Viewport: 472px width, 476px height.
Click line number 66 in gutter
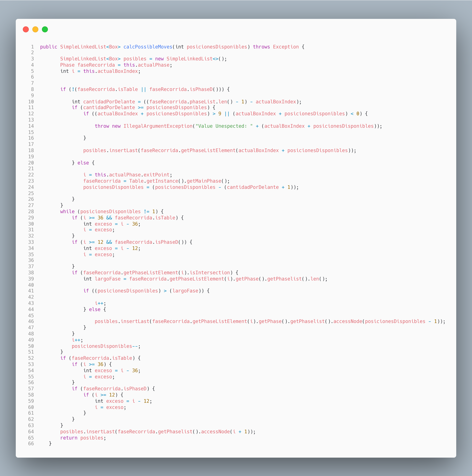[31, 444]
